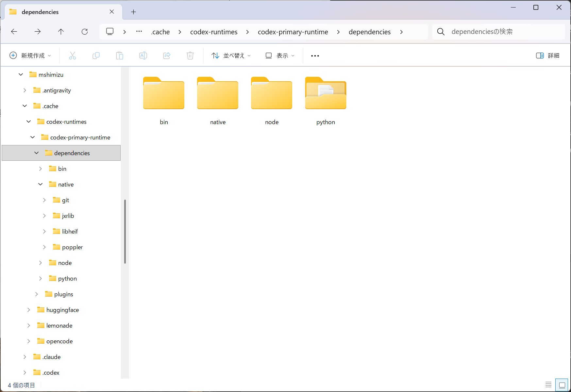Toggle the 詳細 details pane

[x=548, y=56]
